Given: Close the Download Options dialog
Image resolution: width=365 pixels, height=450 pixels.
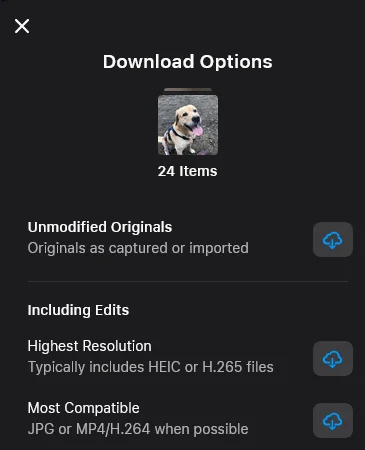Looking at the screenshot, I should coord(22,26).
